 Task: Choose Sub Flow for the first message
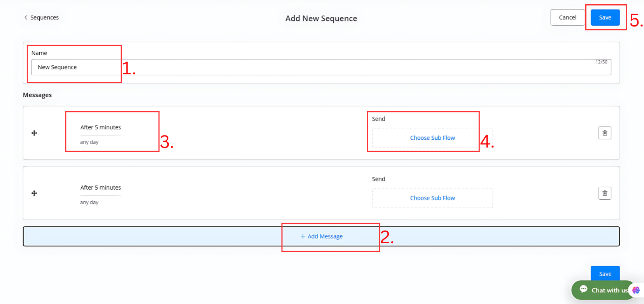(x=432, y=138)
